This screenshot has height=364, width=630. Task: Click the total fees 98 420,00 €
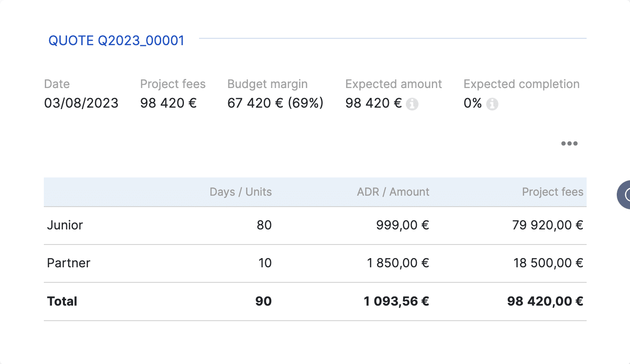pos(545,302)
